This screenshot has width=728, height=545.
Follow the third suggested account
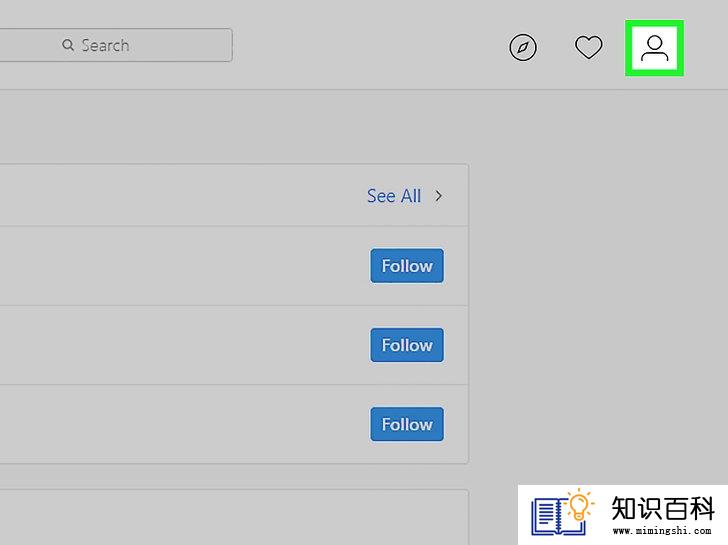point(407,424)
